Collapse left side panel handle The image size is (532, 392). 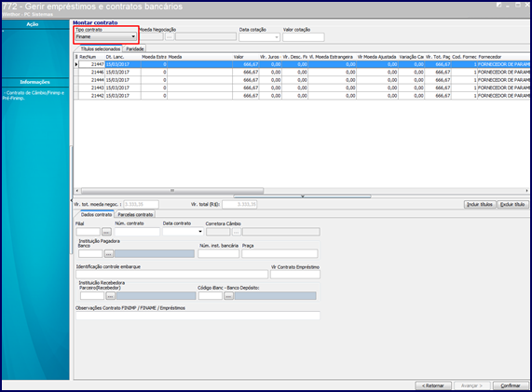click(x=71, y=200)
